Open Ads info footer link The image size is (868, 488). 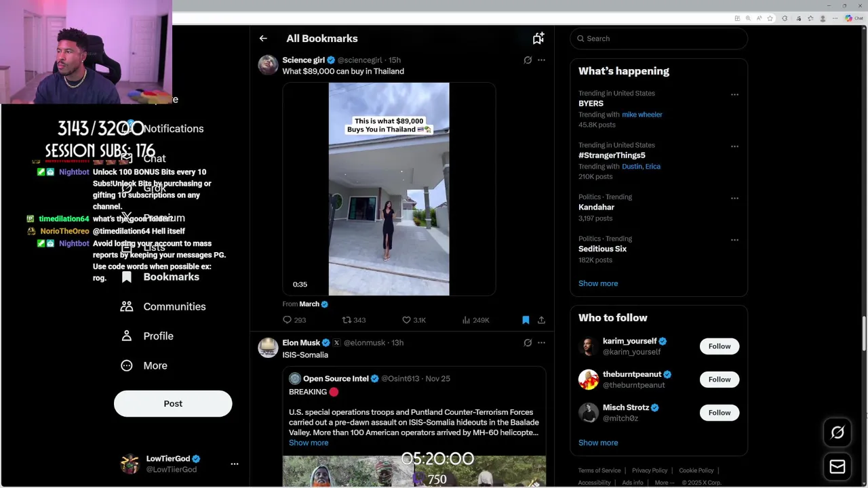(633, 483)
